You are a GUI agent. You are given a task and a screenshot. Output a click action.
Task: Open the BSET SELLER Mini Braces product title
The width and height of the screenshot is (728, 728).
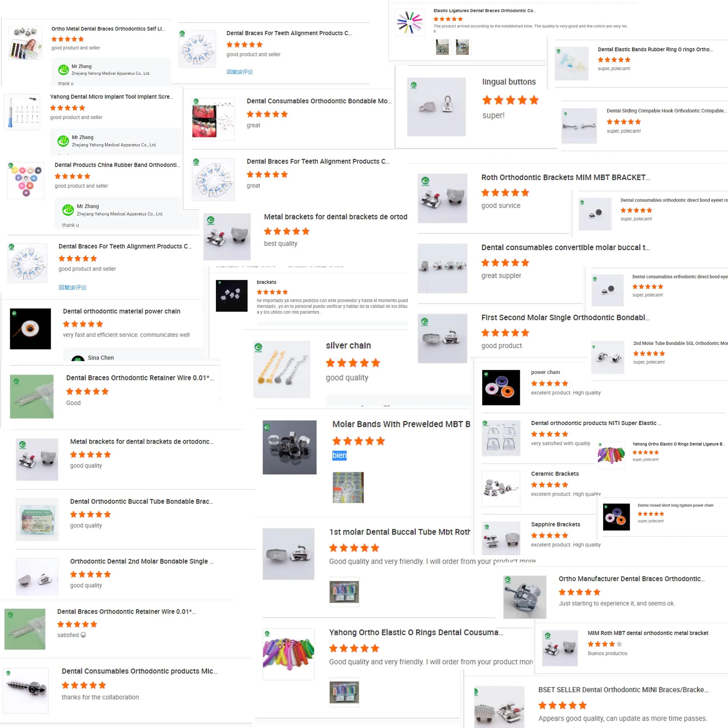pos(623,689)
